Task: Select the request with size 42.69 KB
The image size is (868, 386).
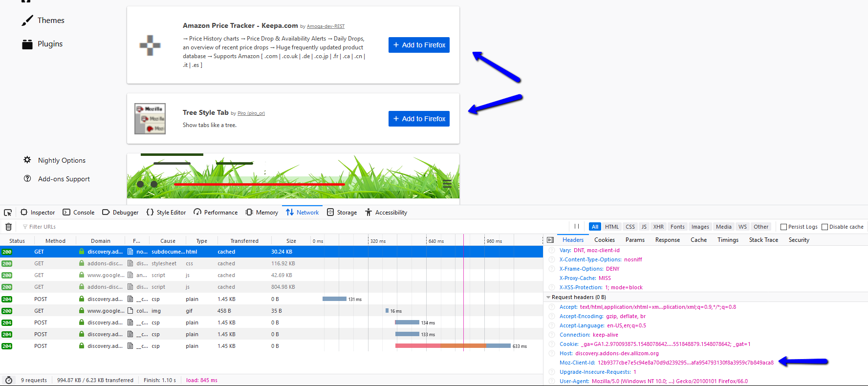Action: [271, 275]
